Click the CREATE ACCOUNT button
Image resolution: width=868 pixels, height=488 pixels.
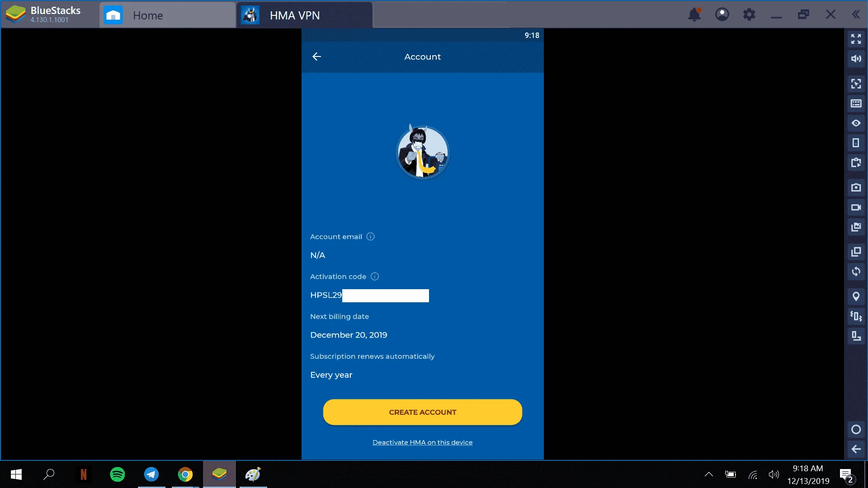(423, 412)
